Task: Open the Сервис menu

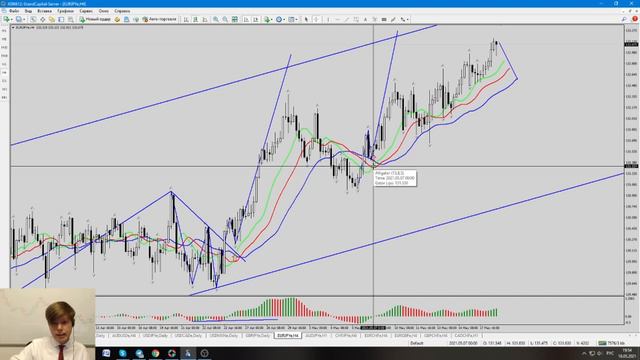Action: [86, 11]
